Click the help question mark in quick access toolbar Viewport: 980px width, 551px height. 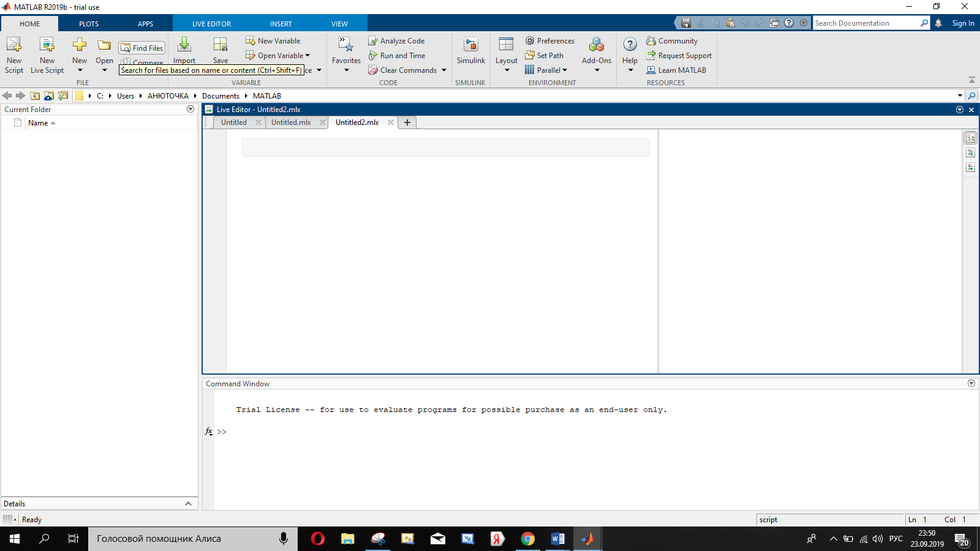click(x=789, y=23)
